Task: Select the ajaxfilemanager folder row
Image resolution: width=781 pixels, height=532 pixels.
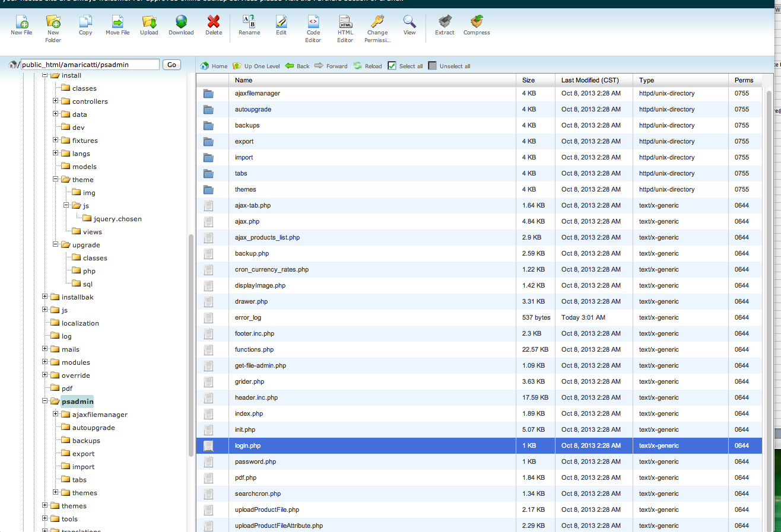Action: click(479, 93)
